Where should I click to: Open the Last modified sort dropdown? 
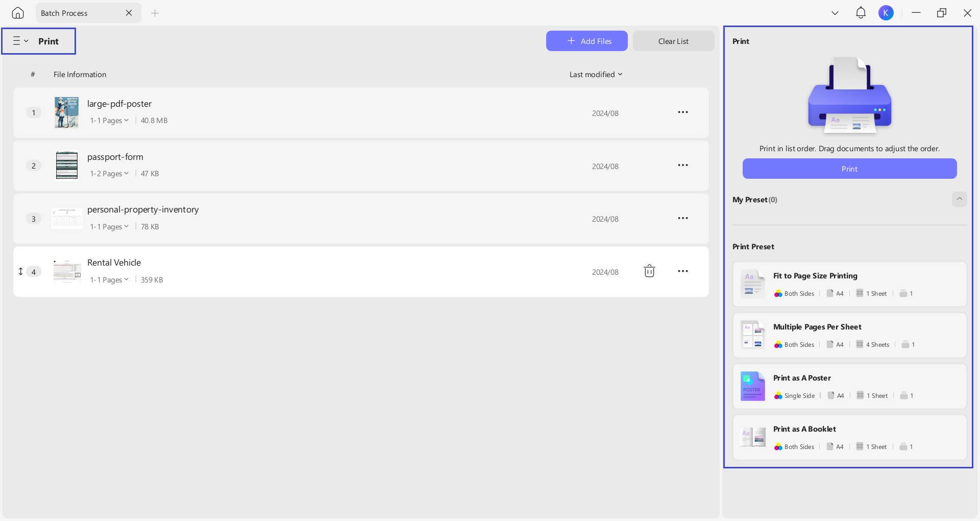pyautogui.click(x=596, y=75)
